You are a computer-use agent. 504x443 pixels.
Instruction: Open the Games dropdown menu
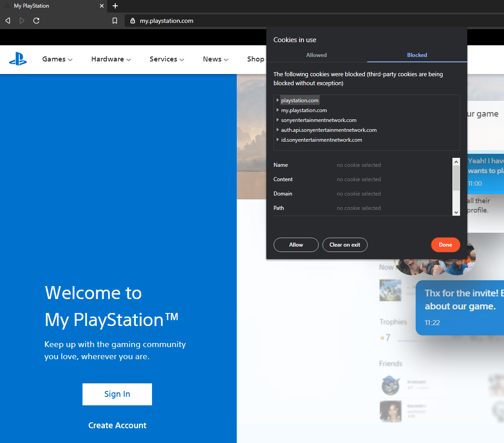pos(57,59)
